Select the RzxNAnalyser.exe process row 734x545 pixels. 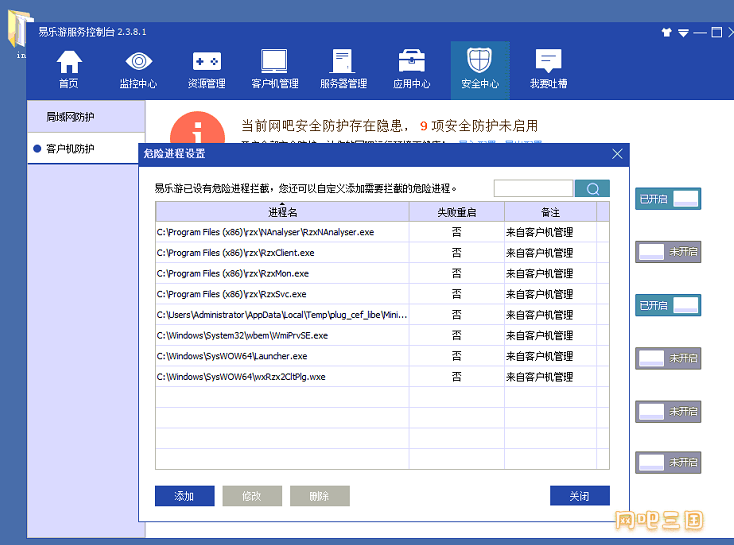[x=382, y=232]
